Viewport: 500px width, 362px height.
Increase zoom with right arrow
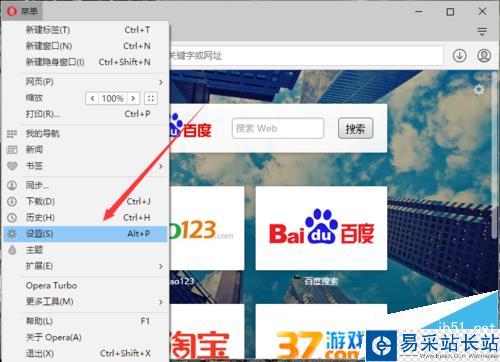coord(133,98)
